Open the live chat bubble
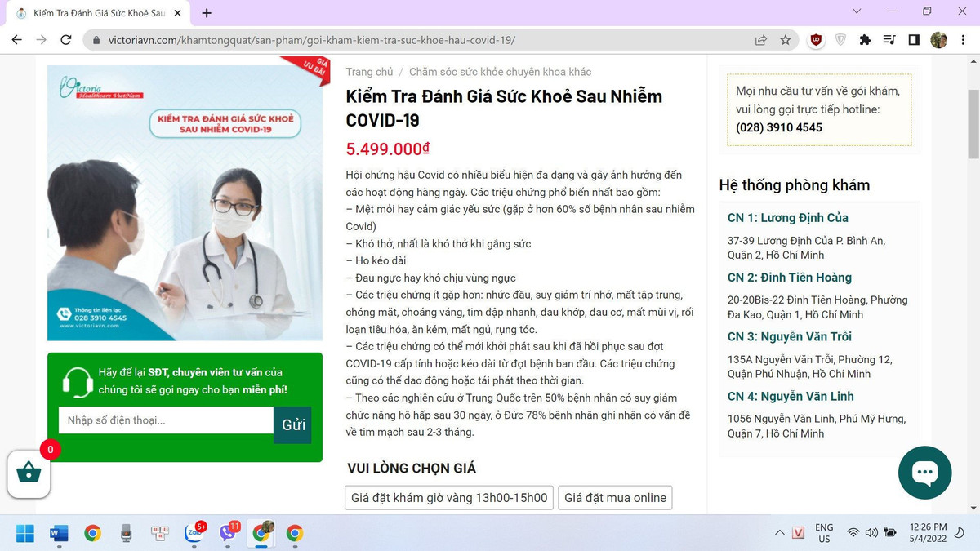 (924, 473)
